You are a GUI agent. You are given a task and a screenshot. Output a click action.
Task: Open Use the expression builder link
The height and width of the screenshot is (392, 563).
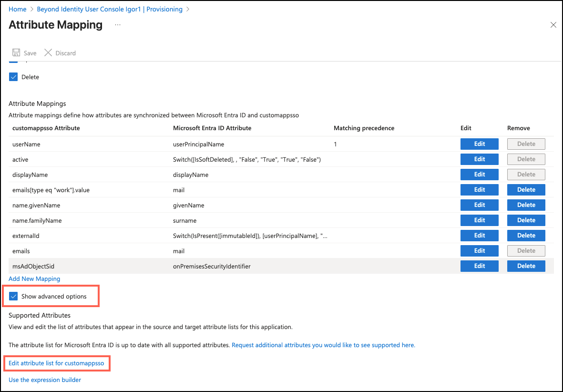tap(45, 380)
